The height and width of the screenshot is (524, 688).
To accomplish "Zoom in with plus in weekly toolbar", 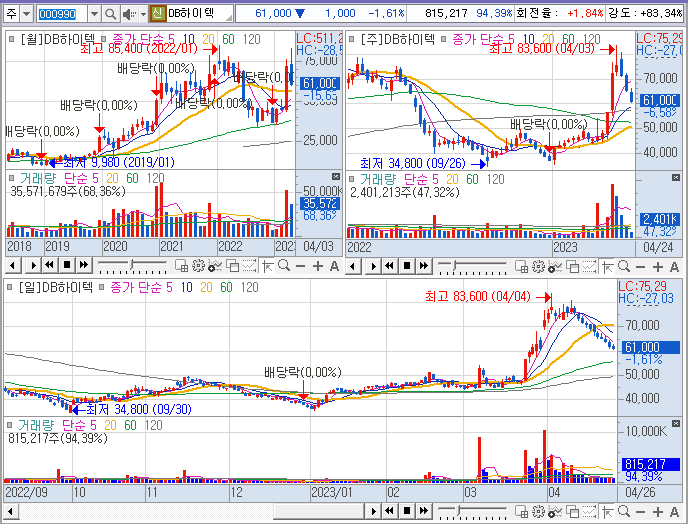I will click(x=657, y=266).
